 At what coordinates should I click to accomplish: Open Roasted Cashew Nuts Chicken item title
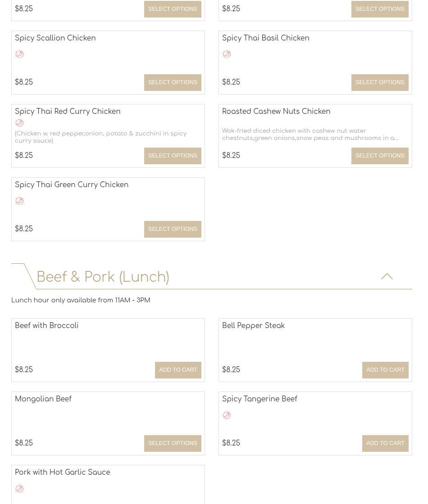[x=276, y=112]
